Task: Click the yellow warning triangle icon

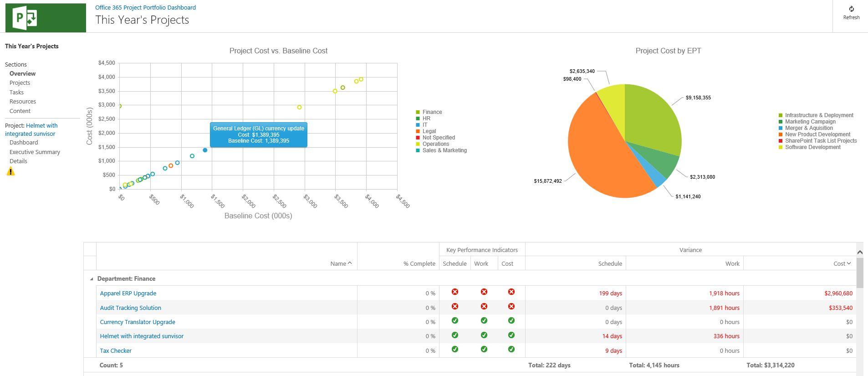Action: click(10, 171)
